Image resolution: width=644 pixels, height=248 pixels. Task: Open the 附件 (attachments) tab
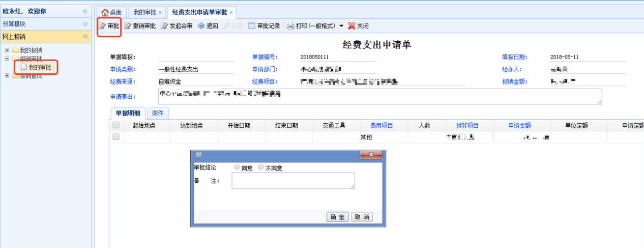pos(159,113)
